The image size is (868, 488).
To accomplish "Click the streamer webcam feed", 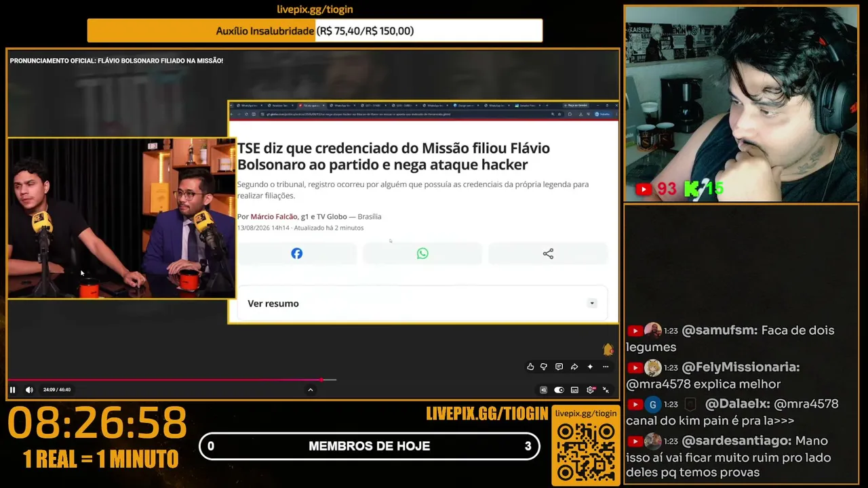I will pyautogui.click(x=741, y=104).
